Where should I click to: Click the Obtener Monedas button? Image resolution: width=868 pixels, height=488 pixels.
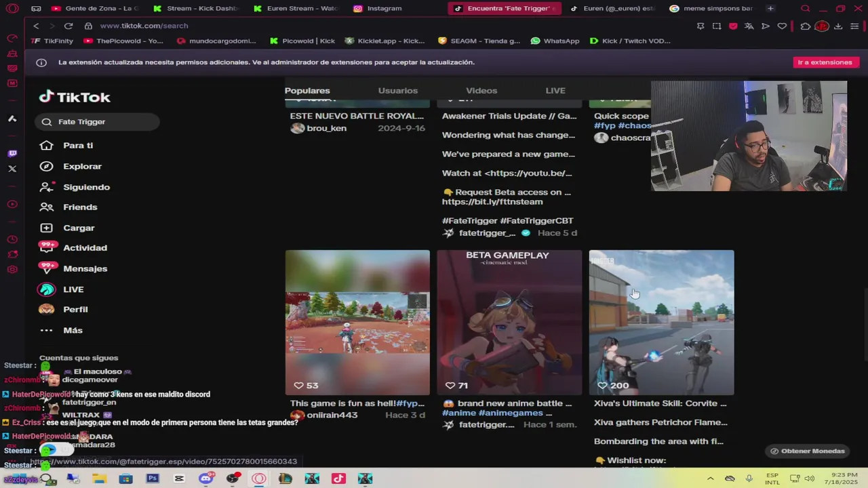point(807,451)
